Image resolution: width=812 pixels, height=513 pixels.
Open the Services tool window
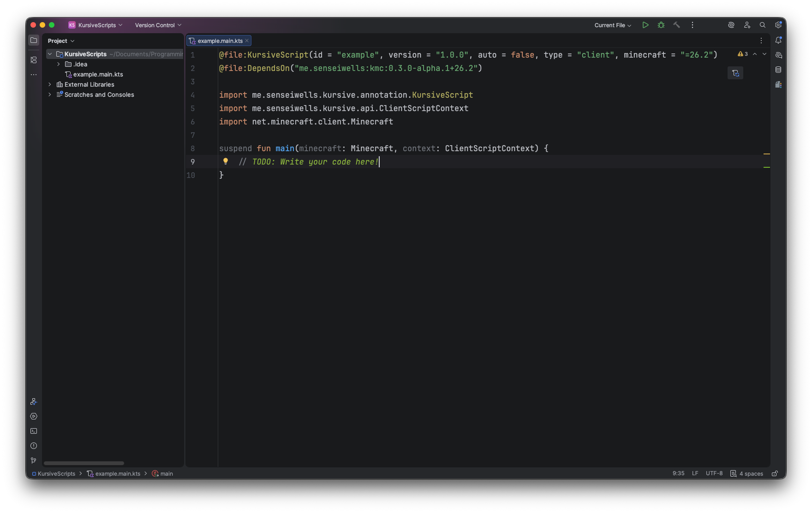pos(34,416)
